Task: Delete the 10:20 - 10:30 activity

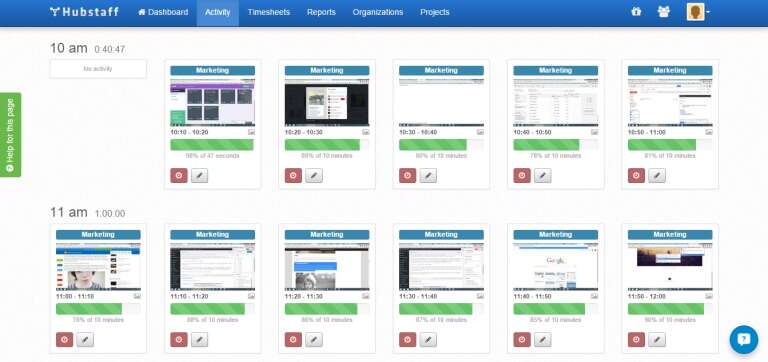Action: click(x=293, y=175)
